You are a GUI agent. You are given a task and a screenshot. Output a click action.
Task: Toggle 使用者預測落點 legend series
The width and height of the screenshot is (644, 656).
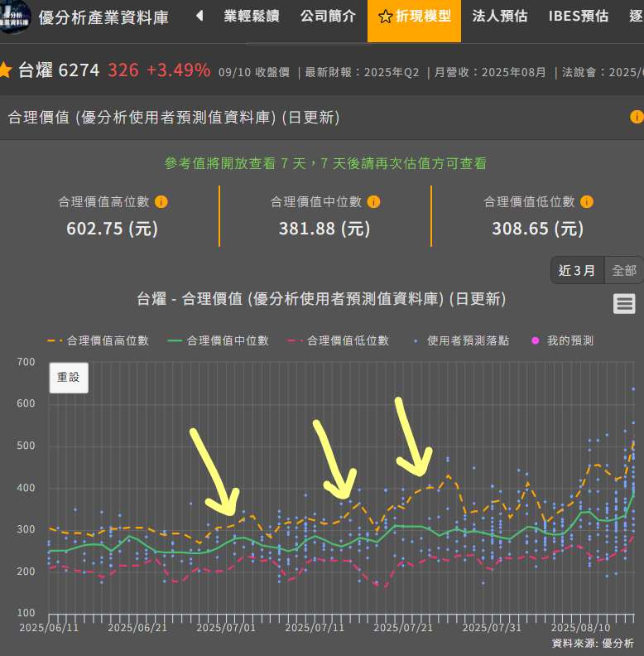(x=461, y=340)
